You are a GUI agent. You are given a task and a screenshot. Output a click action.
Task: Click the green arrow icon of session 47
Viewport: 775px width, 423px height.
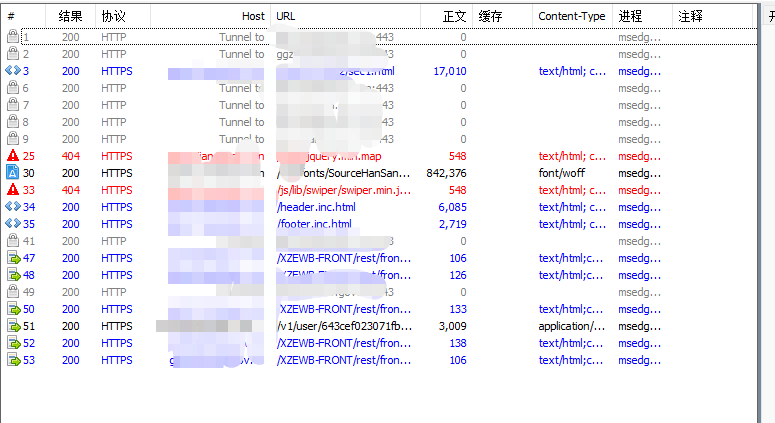click(14, 258)
